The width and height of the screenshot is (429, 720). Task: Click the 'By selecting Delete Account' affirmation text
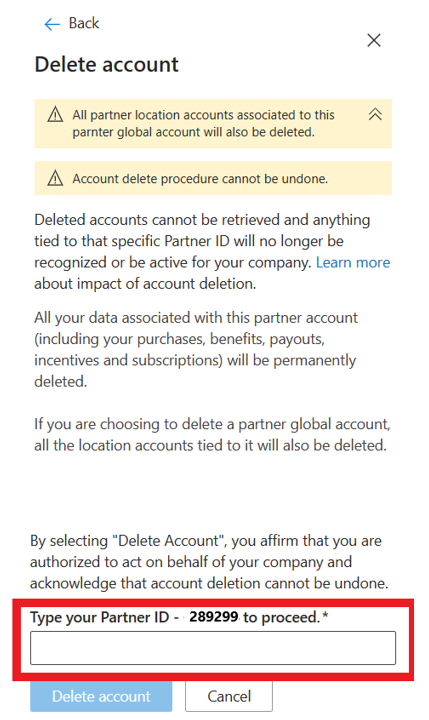[209, 562]
